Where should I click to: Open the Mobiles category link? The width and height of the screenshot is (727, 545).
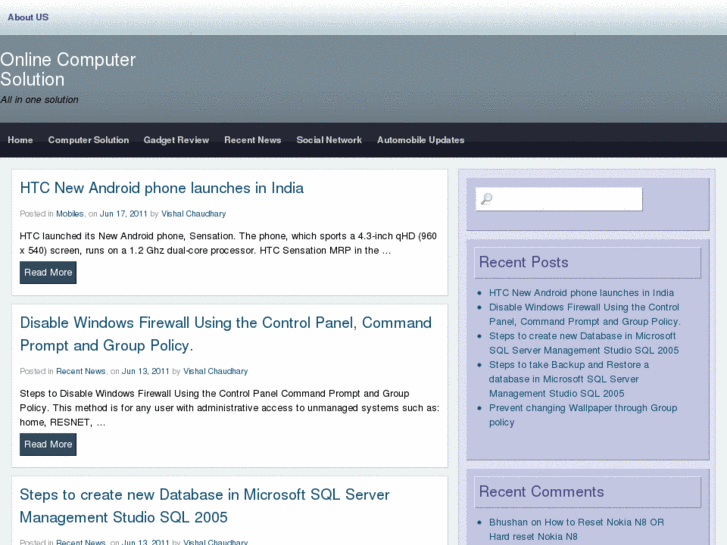tap(70, 214)
